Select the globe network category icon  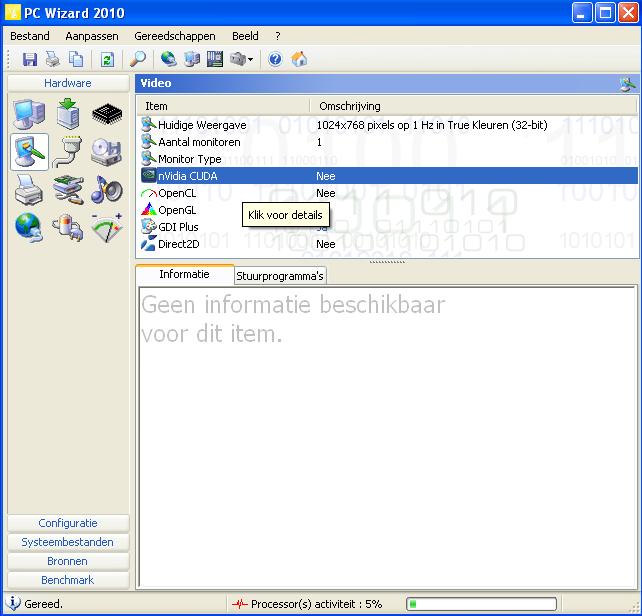click(x=29, y=227)
